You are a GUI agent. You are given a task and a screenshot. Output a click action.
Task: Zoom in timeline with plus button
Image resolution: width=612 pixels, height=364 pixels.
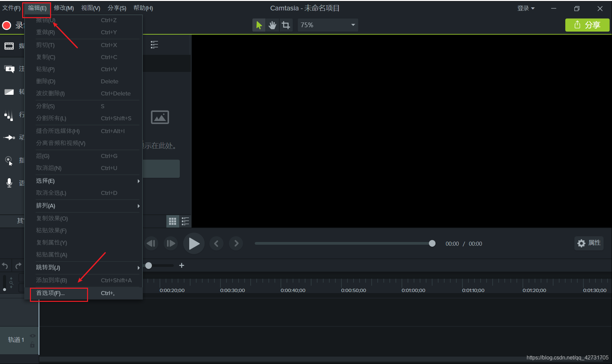coord(181,266)
